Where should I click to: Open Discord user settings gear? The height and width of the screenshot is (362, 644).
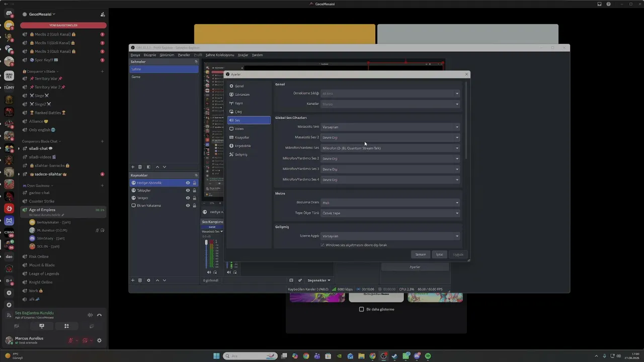(x=99, y=340)
